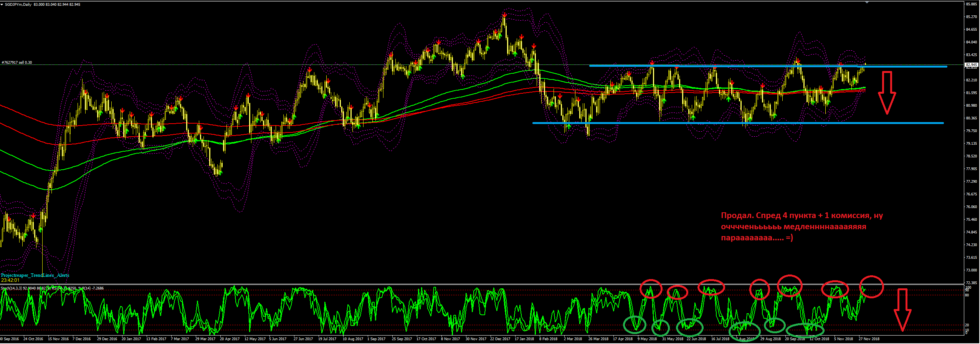Click the SGDJPYm,Daily chart title
The image size is (980, 344).
coord(18,5)
